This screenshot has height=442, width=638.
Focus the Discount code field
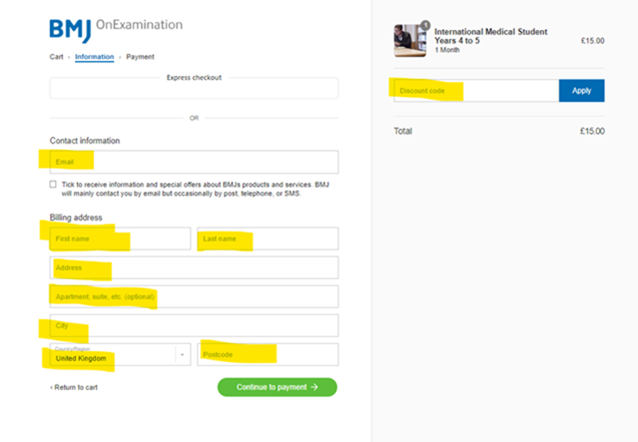coord(476,90)
